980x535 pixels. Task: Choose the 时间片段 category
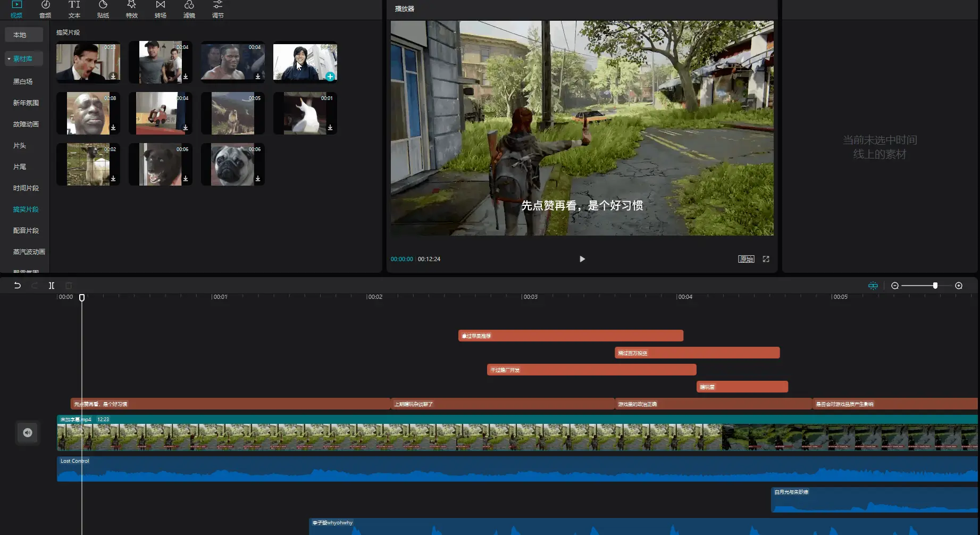tap(26, 188)
